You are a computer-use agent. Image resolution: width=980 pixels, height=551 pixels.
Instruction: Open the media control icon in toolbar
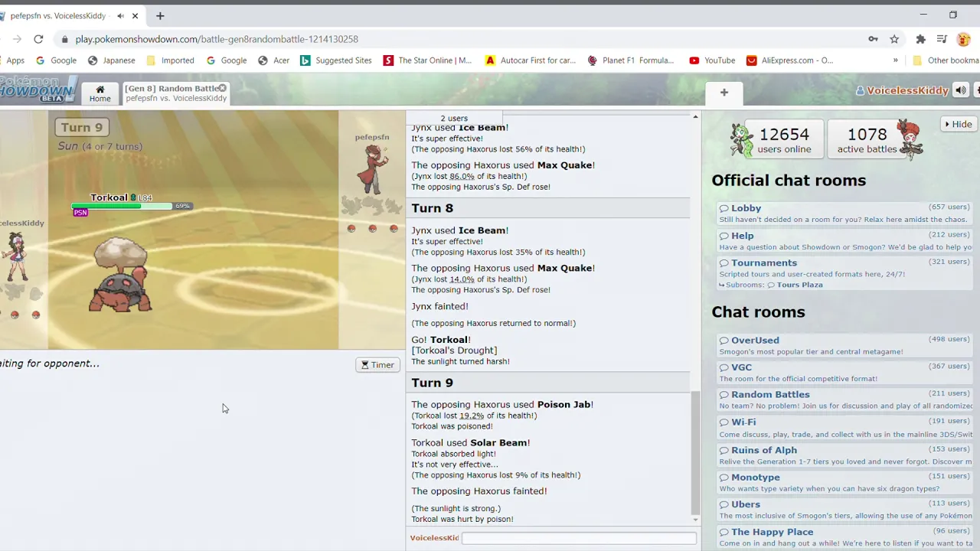942,39
